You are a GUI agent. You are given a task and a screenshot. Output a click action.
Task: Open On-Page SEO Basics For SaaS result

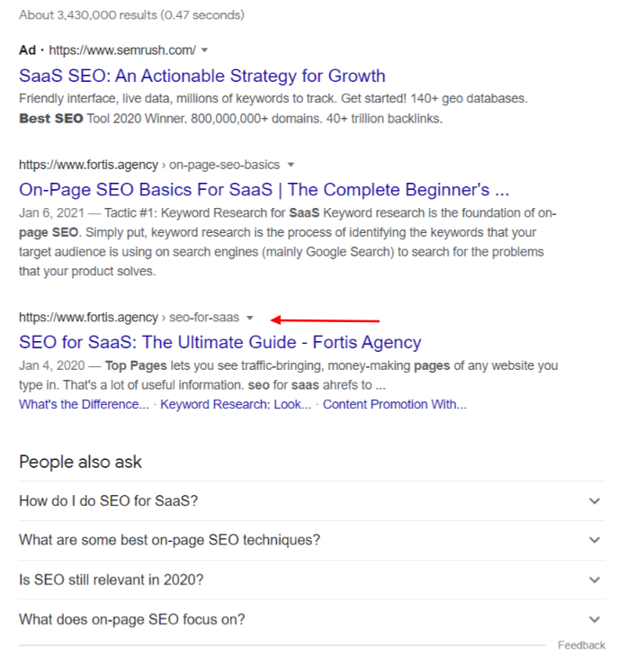click(x=264, y=190)
